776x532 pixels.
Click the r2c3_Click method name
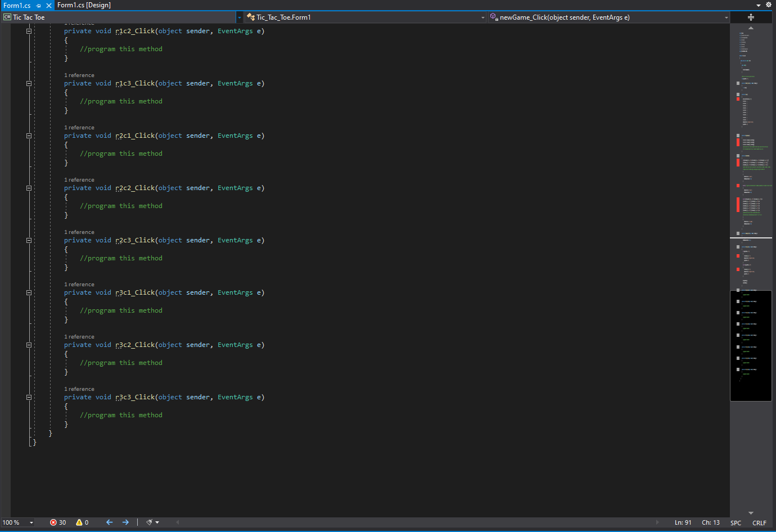[135, 240]
